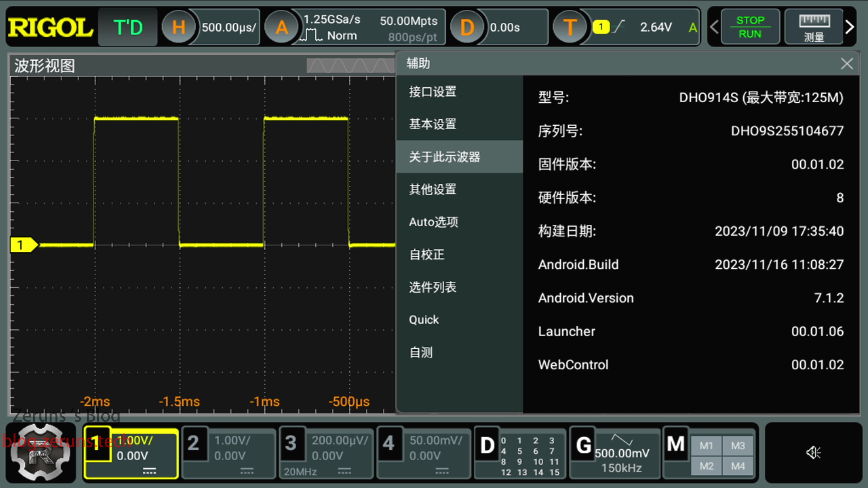The height and width of the screenshot is (488, 868).
Task: Select the 选件列表 option list entry
Action: point(433,287)
